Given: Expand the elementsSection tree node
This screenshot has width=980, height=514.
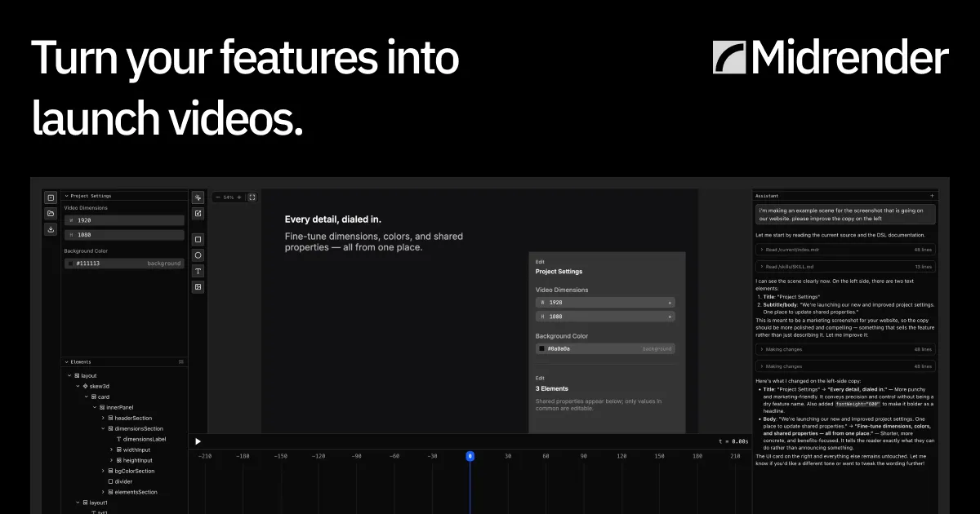Looking at the screenshot, I should [103, 492].
